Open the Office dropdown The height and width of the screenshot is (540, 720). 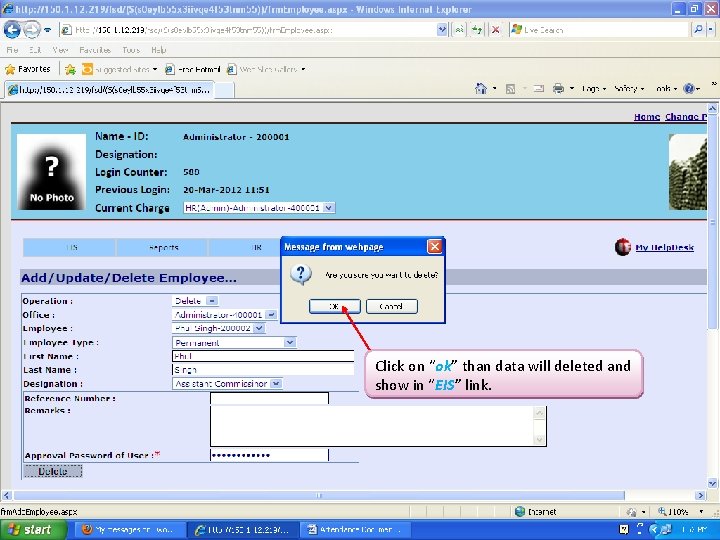pyautogui.click(x=225, y=315)
